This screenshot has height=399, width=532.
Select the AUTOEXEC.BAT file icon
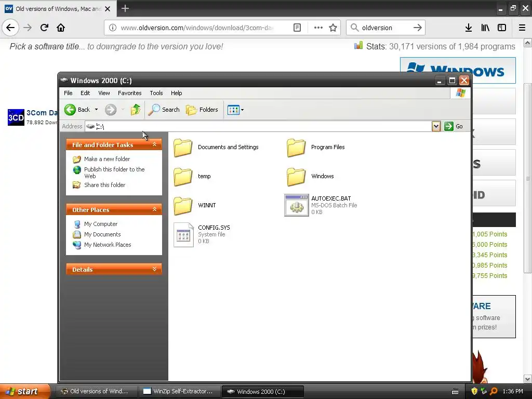(296, 205)
